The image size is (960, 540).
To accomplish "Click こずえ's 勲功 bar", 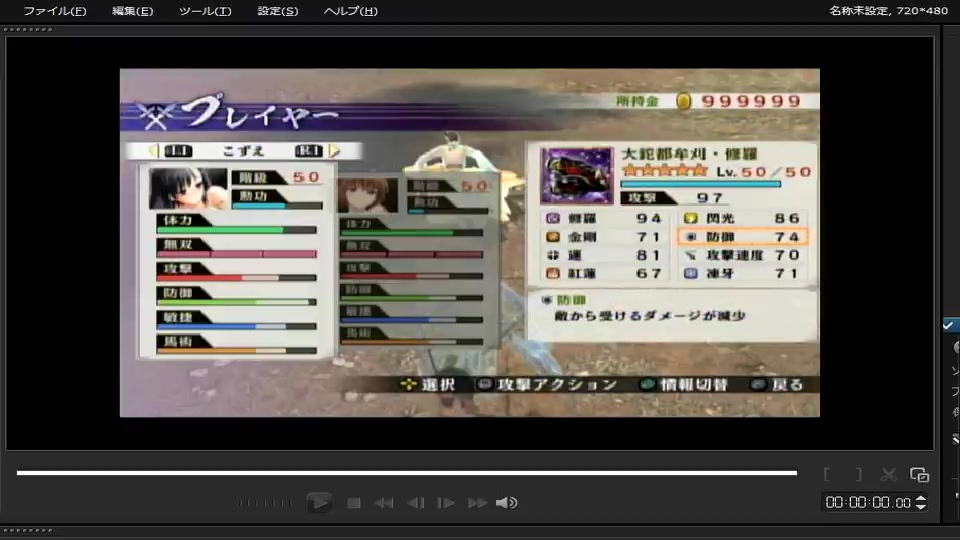I will [277, 206].
